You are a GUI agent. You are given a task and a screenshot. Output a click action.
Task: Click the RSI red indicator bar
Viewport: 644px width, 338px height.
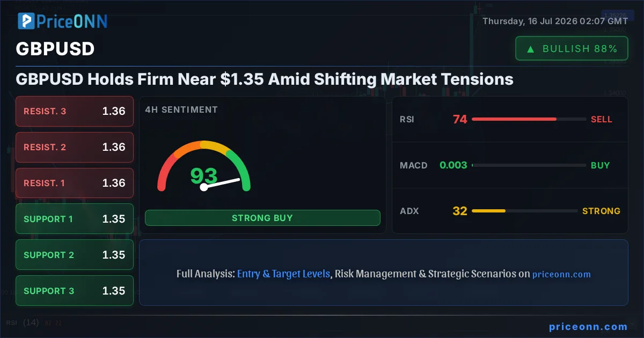click(514, 119)
